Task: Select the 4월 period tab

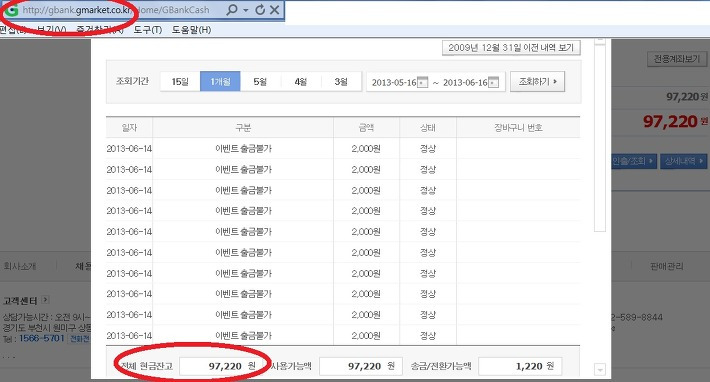Action: coord(301,82)
